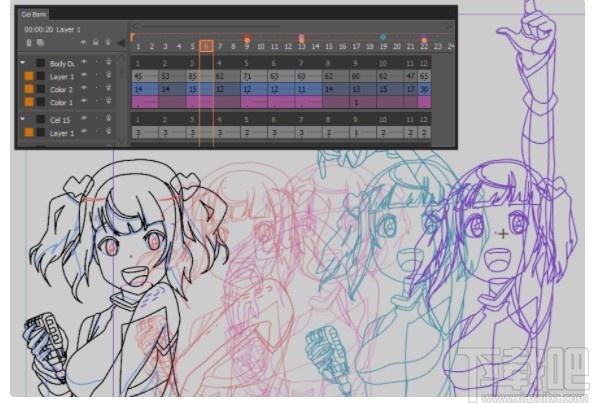
Task: Select frame 13 on the timeline ruler
Action: coord(301,46)
